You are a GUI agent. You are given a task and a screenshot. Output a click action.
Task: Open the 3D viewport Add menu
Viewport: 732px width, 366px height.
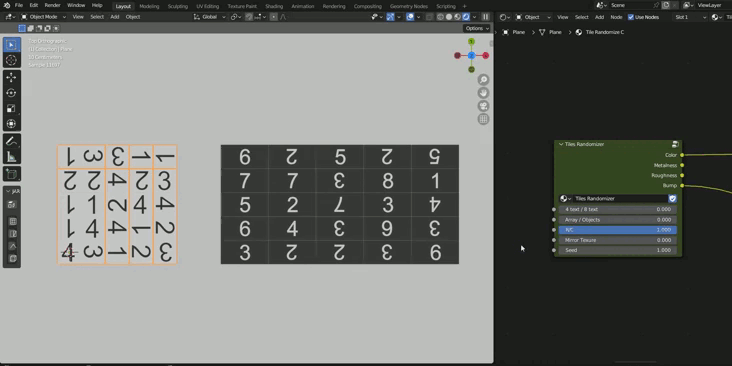[x=115, y=17]
